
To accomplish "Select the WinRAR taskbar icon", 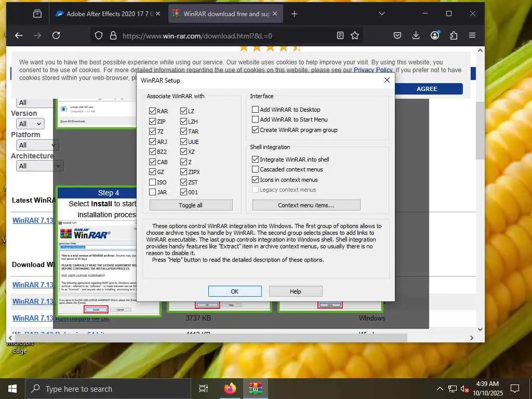I will tap(256, 389).
